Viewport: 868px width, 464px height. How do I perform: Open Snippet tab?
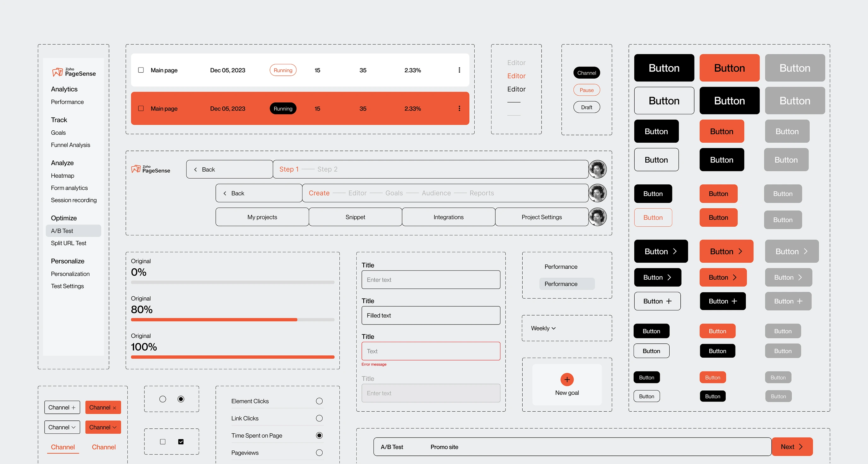tap(355, 217)
